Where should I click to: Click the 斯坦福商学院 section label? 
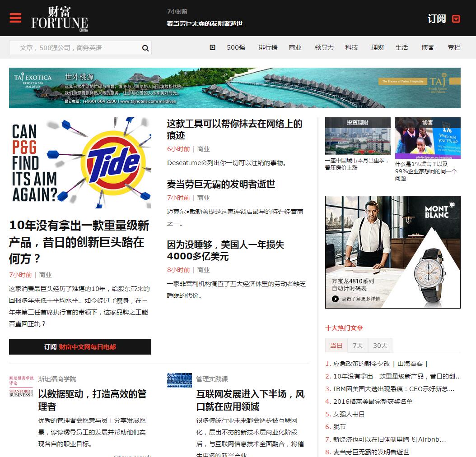tap(57, 379)
